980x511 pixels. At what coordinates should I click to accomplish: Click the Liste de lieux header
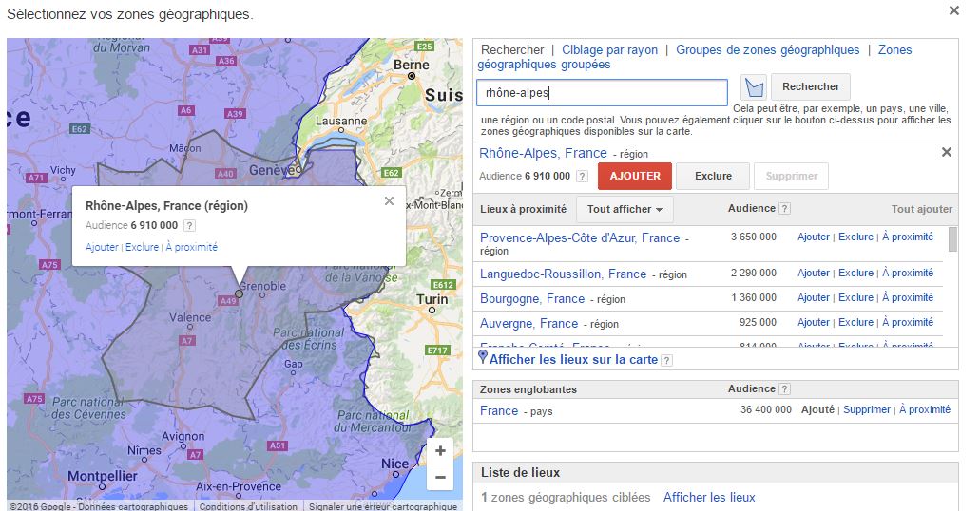[520, 473]
